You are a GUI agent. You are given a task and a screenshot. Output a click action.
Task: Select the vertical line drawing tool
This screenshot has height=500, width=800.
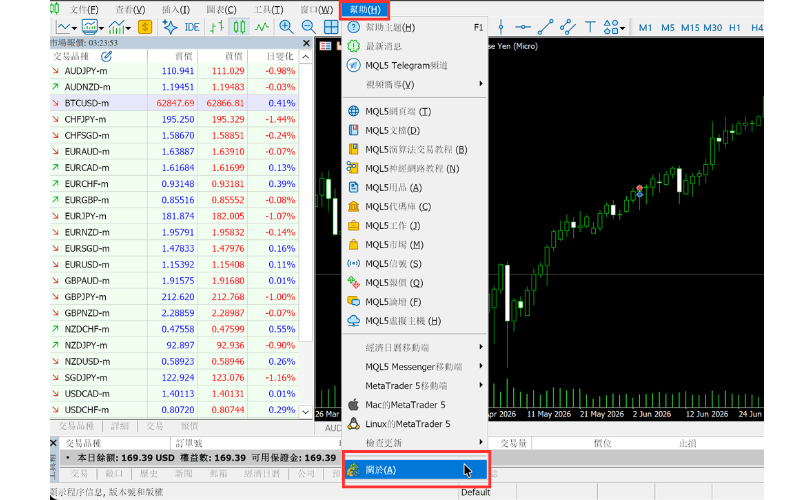501,27
